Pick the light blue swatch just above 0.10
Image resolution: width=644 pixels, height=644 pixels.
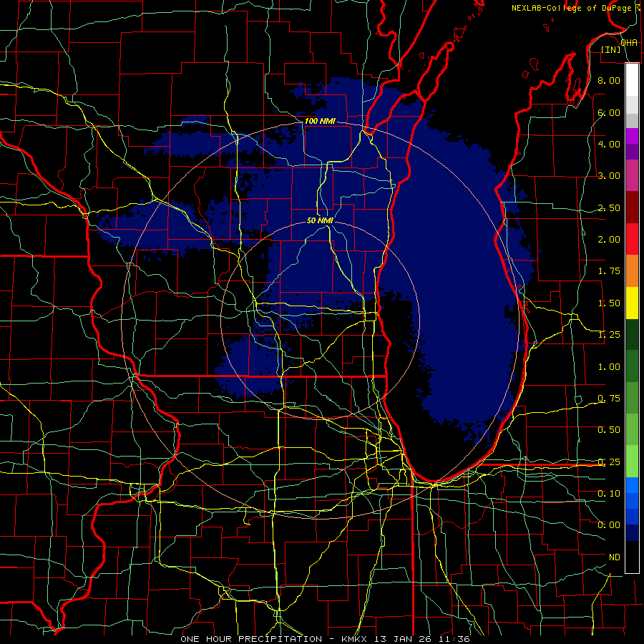[632, 485]
